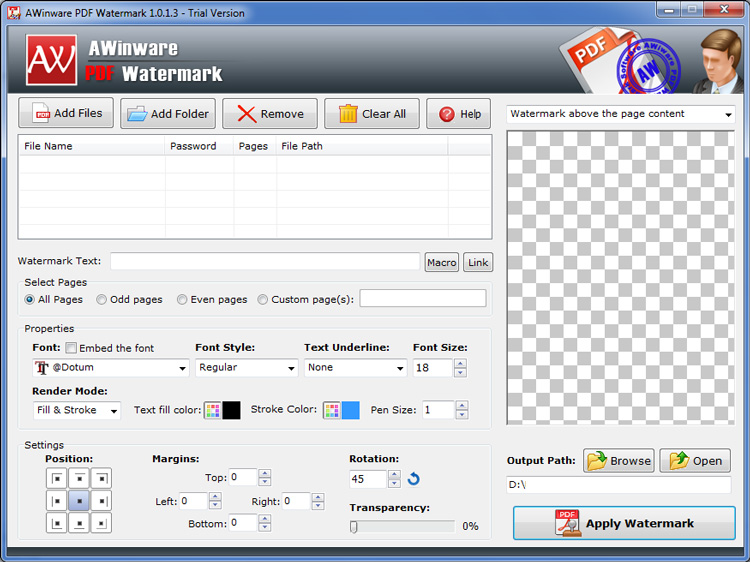
Task: Select middle-left watermark position
Action: (x=57, y=501)
